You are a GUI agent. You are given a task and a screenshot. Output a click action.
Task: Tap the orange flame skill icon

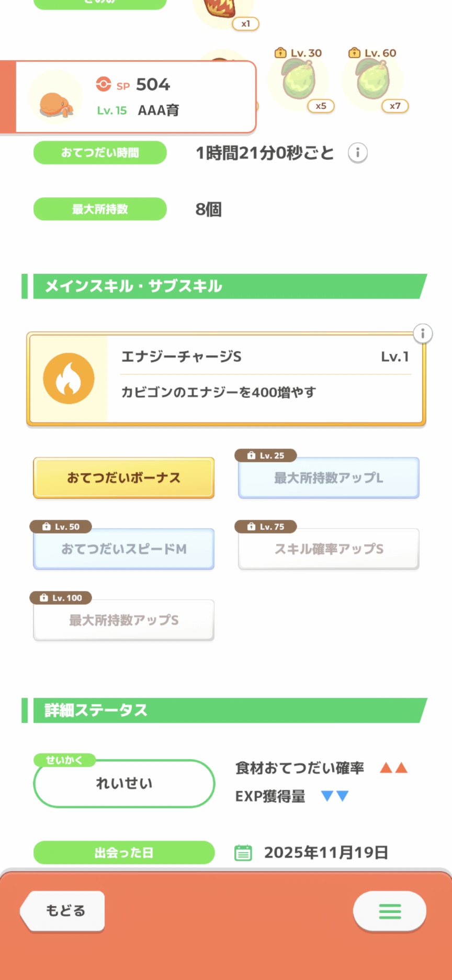[69, 378]
